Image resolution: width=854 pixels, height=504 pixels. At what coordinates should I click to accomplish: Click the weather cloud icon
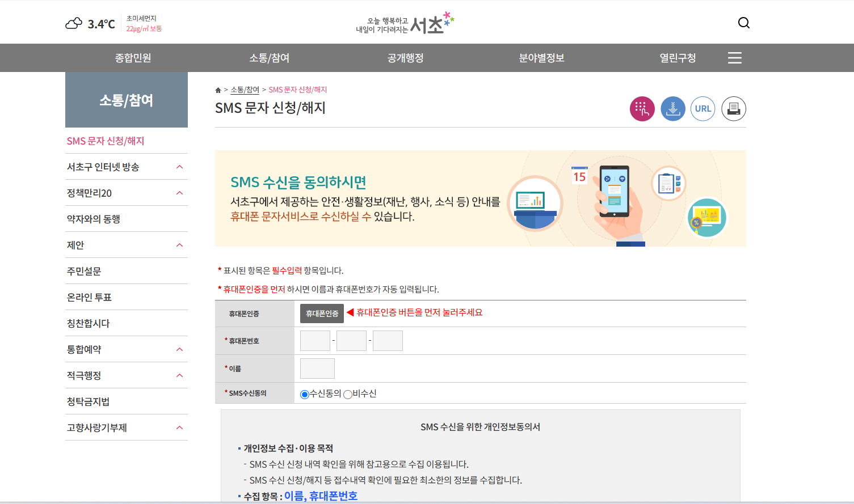coord(74,23)
